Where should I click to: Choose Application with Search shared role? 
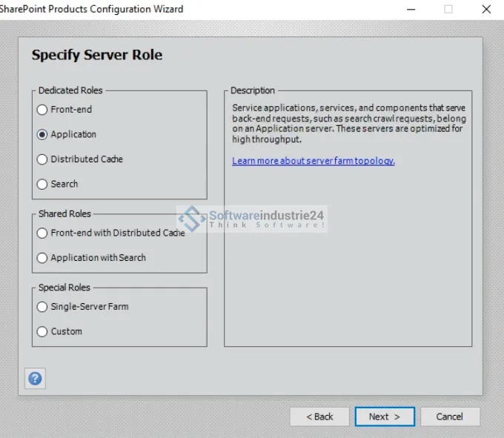pos(42,258)
